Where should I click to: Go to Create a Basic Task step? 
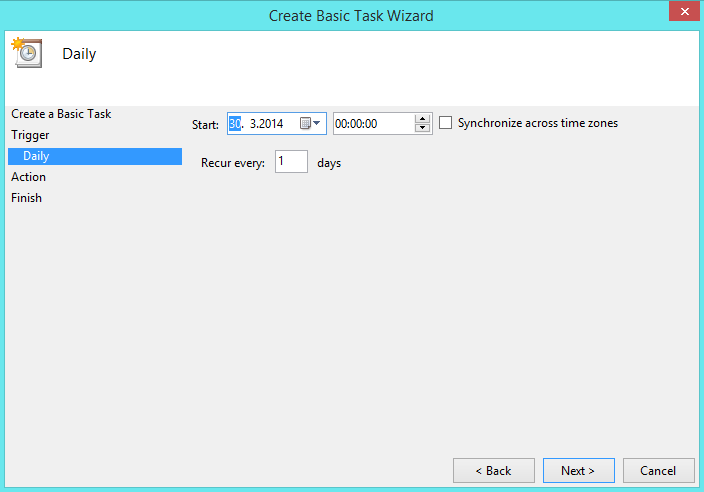tap(61, 114)
